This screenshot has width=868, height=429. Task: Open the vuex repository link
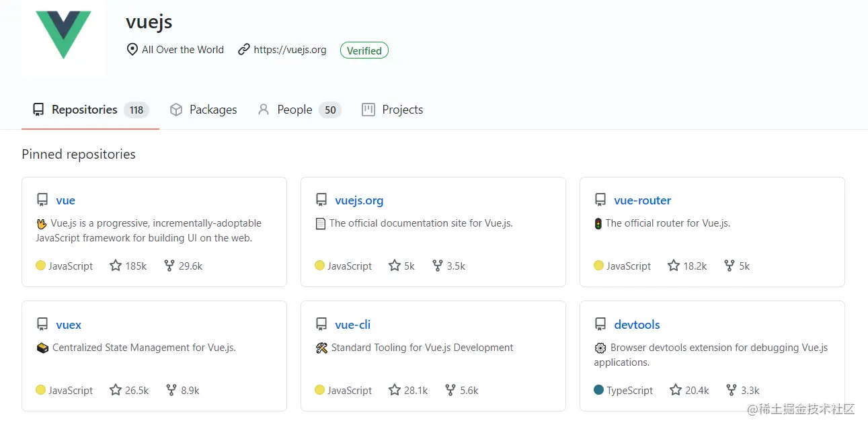pyautogui.click(x=69, y=325)
